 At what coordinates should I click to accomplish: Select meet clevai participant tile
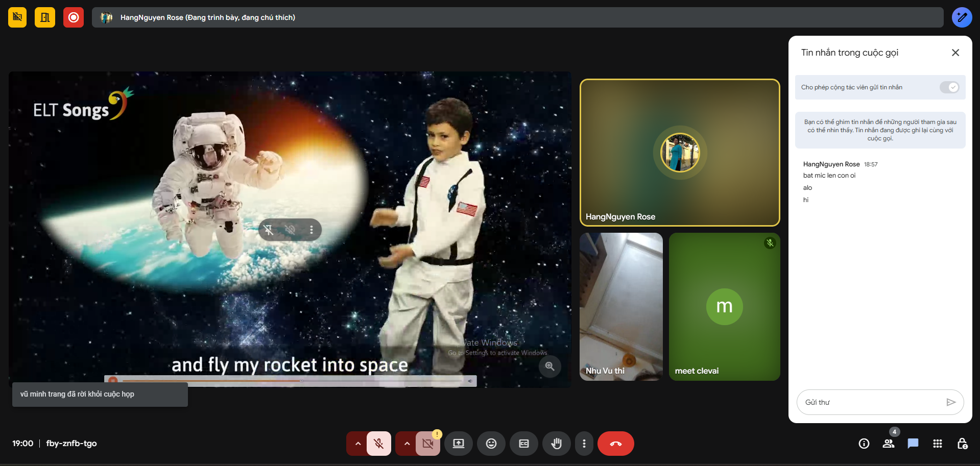coord(724,307)
